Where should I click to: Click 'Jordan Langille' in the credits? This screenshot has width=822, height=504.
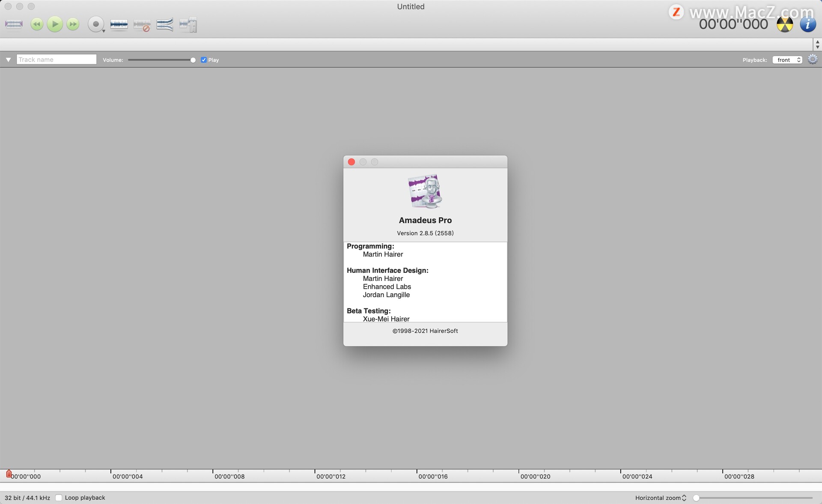[386, 295]
